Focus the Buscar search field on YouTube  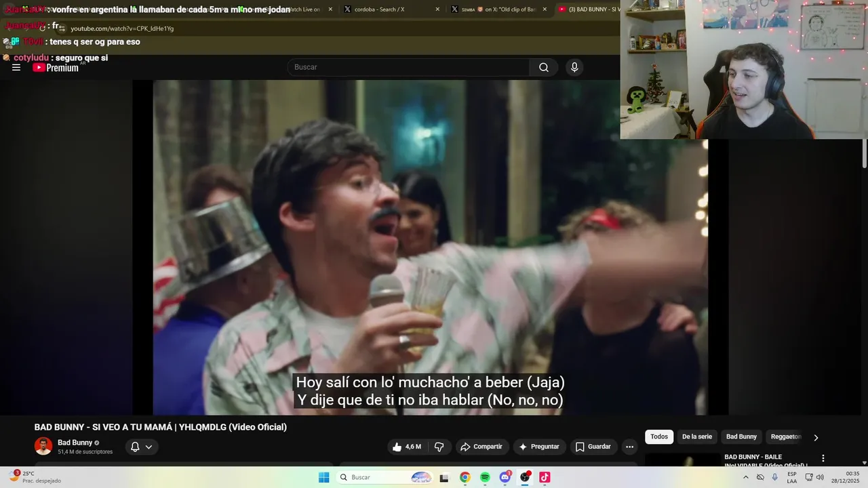(408, 67)
